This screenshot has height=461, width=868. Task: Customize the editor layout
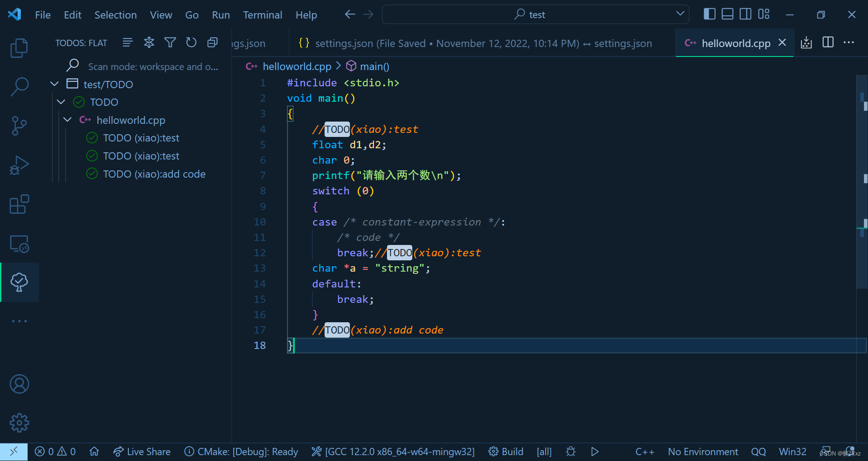[764, 14]
